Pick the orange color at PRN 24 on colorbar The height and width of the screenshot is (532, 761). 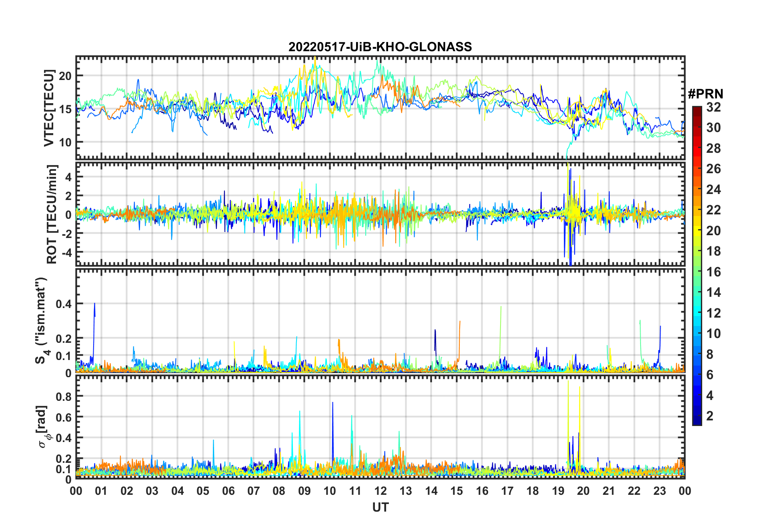[x=697, y=190]
